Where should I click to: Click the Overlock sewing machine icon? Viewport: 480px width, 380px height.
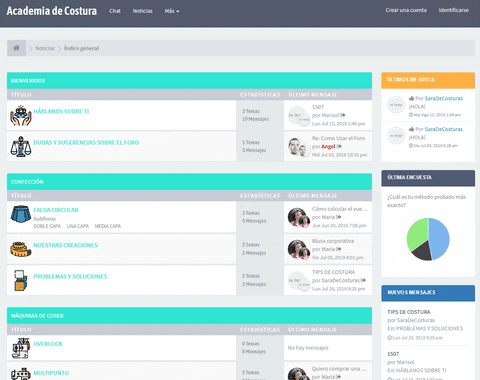21,348
